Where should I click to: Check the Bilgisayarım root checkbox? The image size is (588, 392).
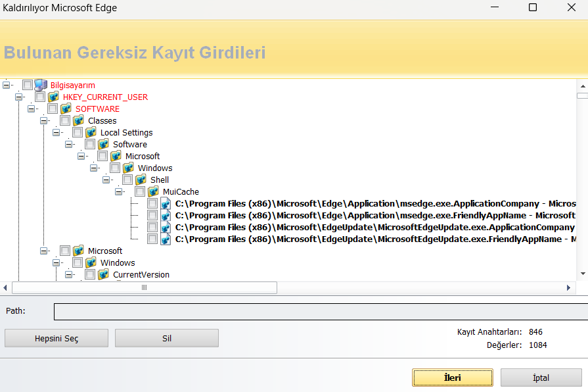click(28, 85)
